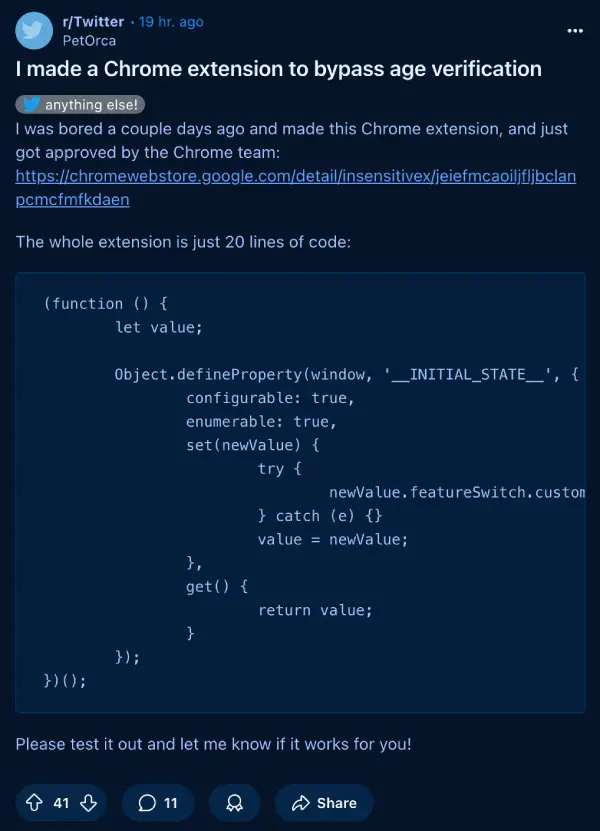Click inside the code block snippet

coord(301,492)
